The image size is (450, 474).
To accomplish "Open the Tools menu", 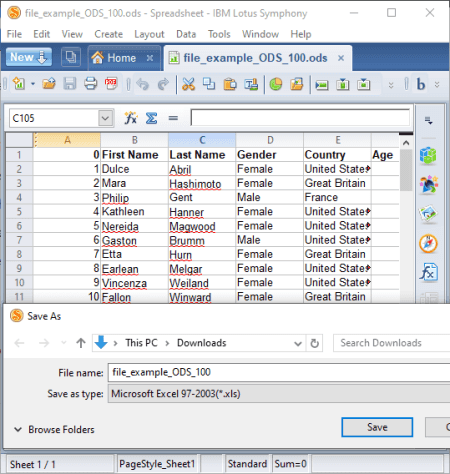I will tap(219, 34).
